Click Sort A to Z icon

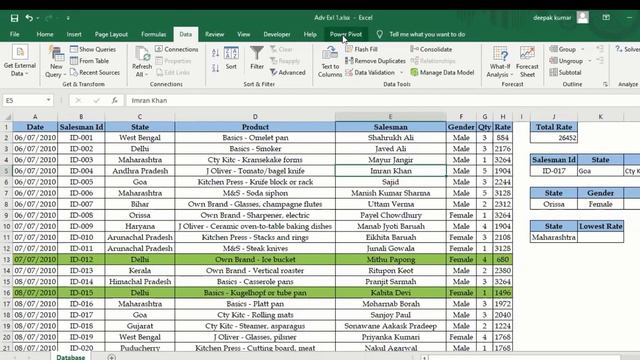coord(216,53)
